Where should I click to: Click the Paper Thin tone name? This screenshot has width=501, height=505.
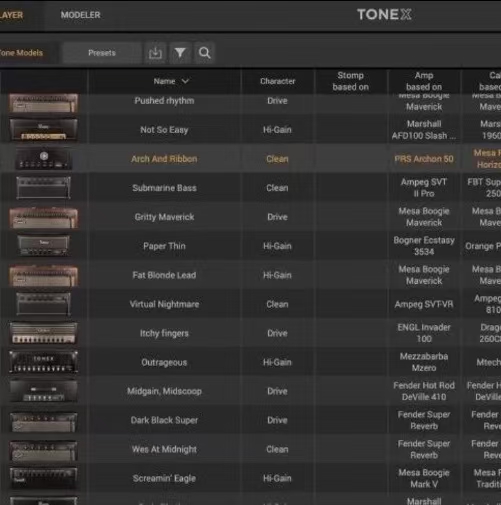(x=164, y=246)
